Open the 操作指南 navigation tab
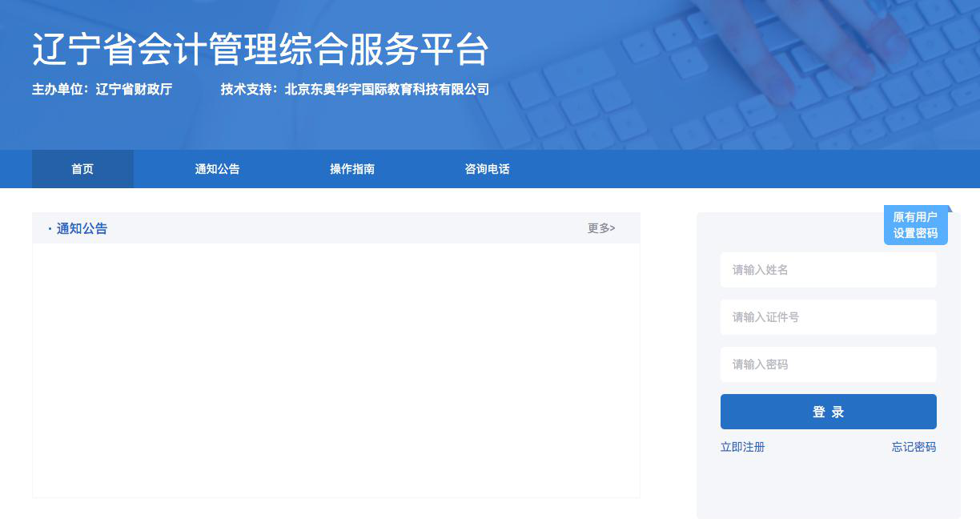Image resolution: width=980 pixels, height=531 pixels. tap(352, 169)
